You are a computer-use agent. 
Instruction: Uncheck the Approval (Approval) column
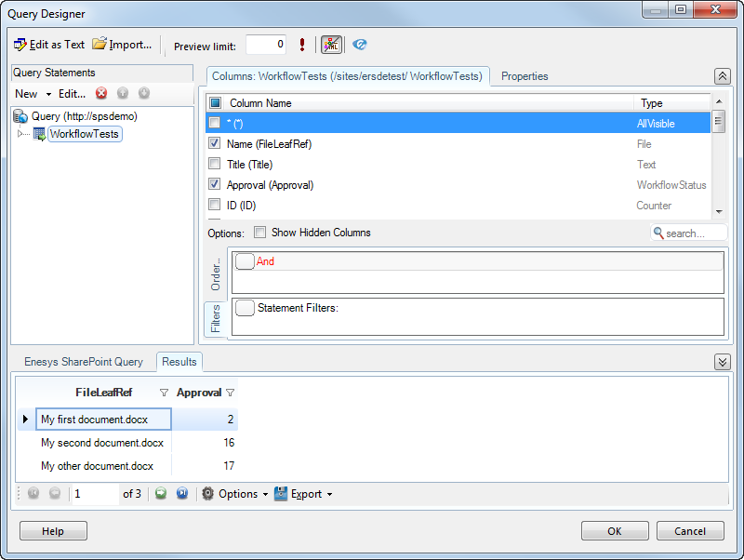215,185
